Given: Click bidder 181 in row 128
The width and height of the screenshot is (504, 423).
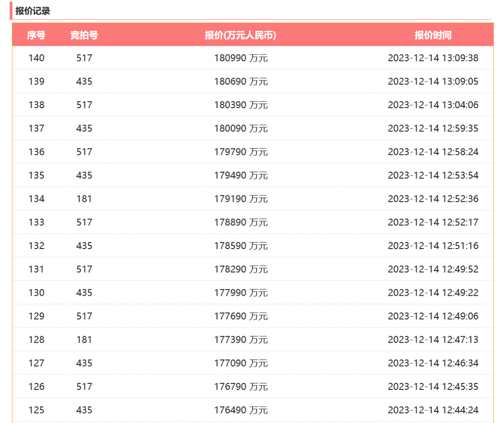Looking at the screenshot, I should pos(84,340).
